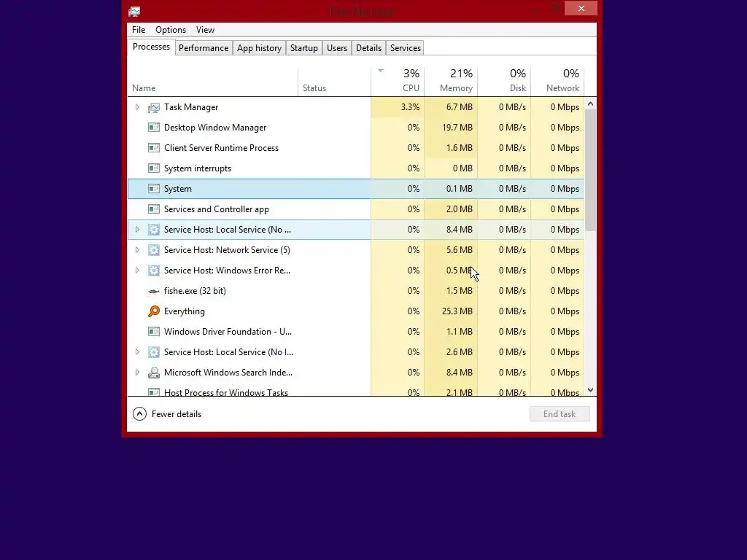Image resolution: width=747 pixels, height=560 pixels.
Task: Click the Task Manager process row icon
Action: [153, 108]
